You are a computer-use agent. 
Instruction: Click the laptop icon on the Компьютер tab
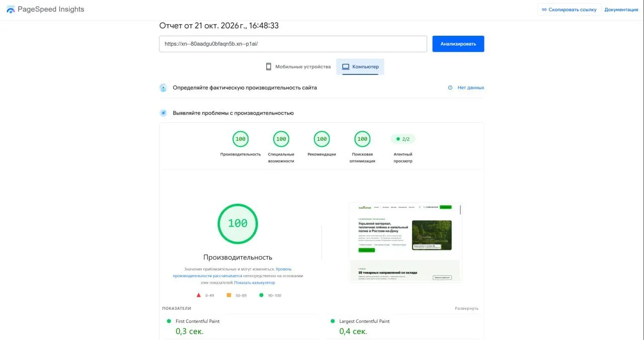click(x=346, y=66)
